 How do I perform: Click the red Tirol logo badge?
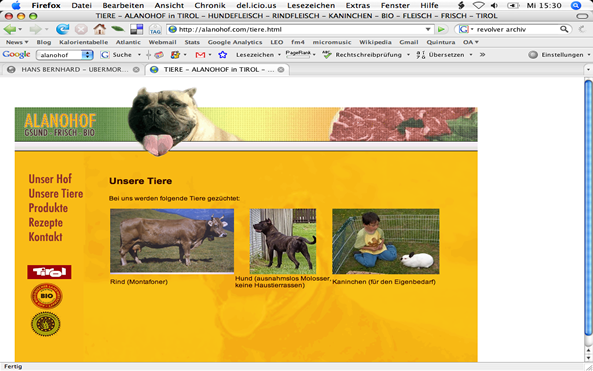(x=49, y=272)
